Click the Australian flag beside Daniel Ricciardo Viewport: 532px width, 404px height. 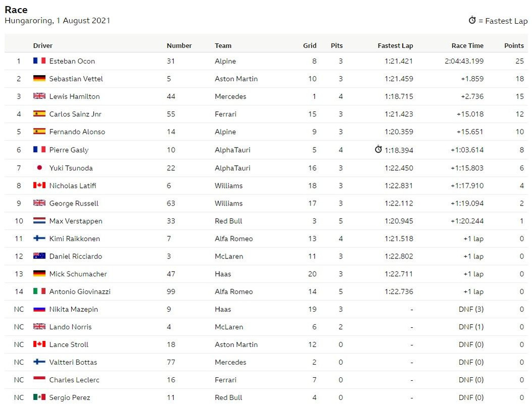(39, 256)
